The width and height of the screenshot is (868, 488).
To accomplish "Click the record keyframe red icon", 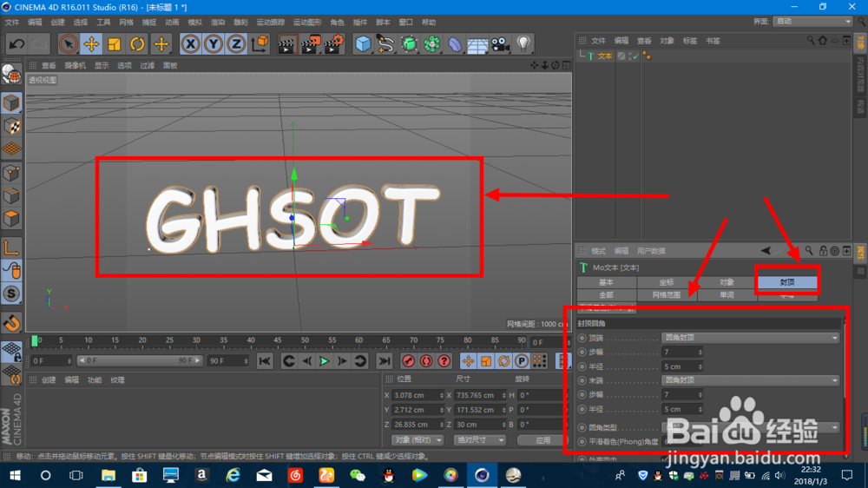I will click(409, 361).
